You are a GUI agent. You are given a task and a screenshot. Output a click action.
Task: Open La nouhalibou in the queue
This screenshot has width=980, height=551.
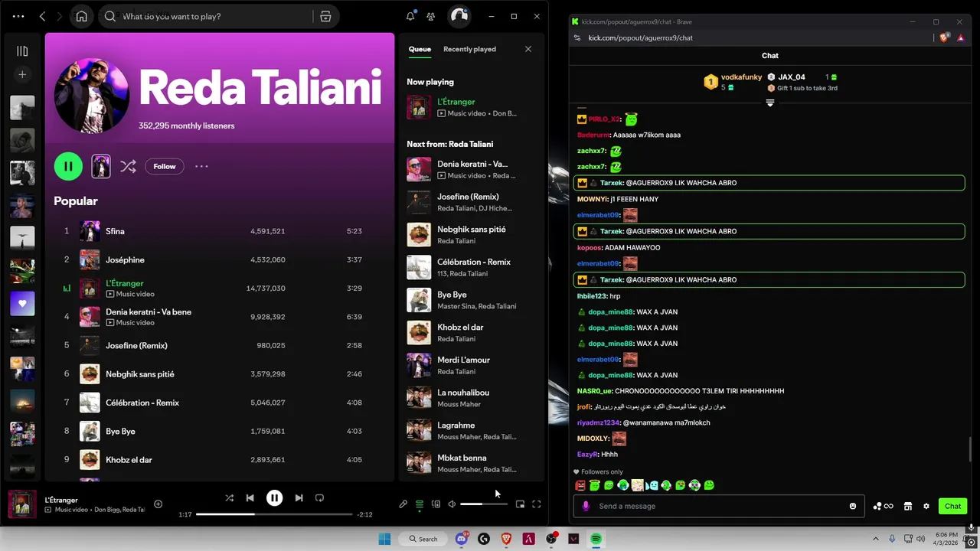tap(471, 398)
